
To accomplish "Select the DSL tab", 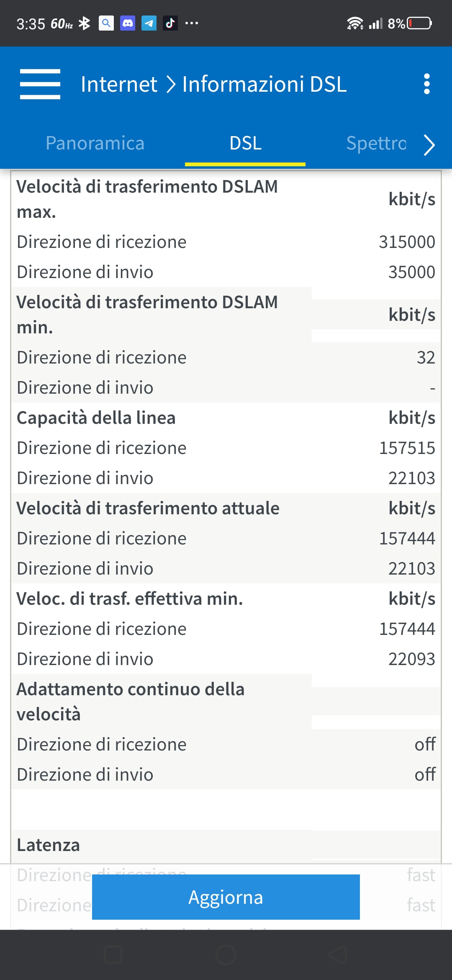I will pyautogui.click(x=245, y=143).
